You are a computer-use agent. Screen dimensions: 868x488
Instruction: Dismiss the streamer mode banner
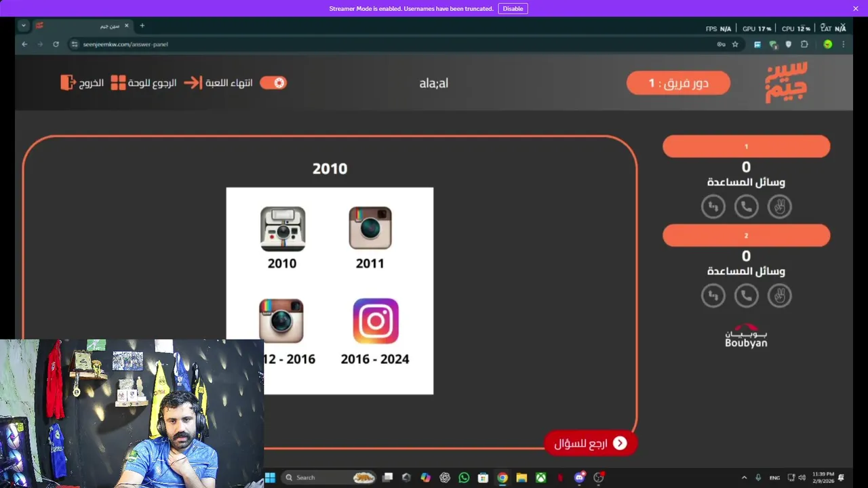pyautogui.click(x=856, y=9)
